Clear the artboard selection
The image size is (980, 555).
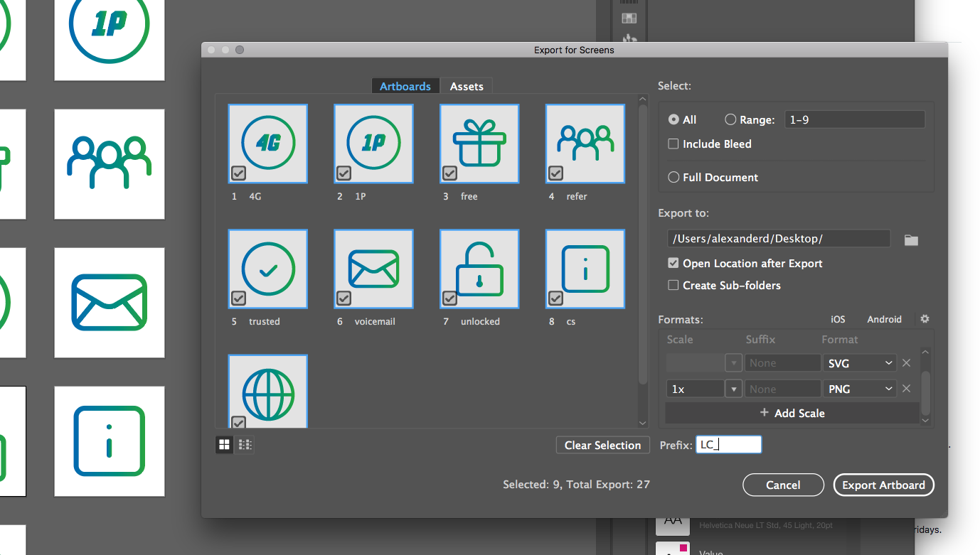[602, 445]
